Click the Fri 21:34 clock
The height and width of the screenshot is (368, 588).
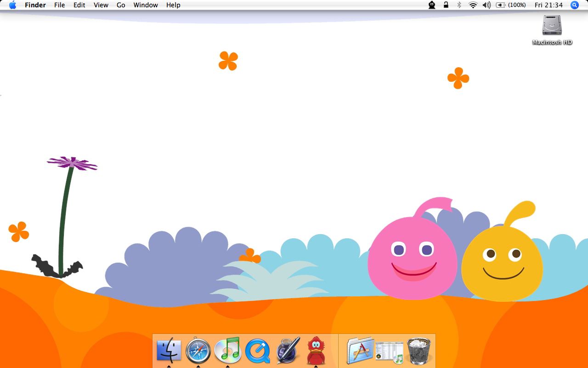tap(548, 5)
